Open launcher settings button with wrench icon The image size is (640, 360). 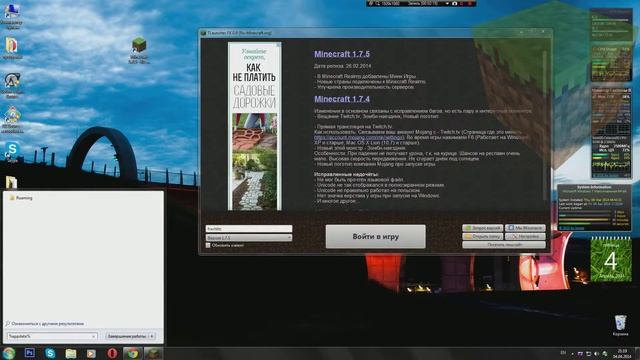tap(525, 236)
